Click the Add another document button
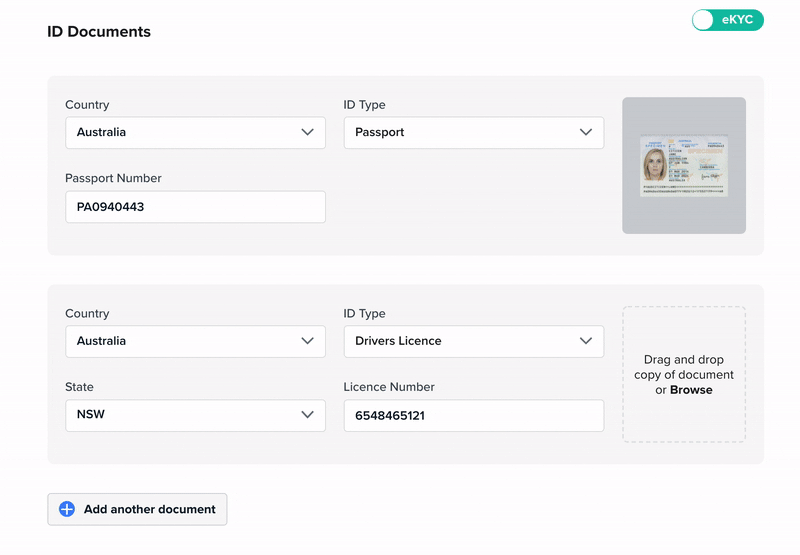This screenshot has width=800, height=555. tap(138, 509)
